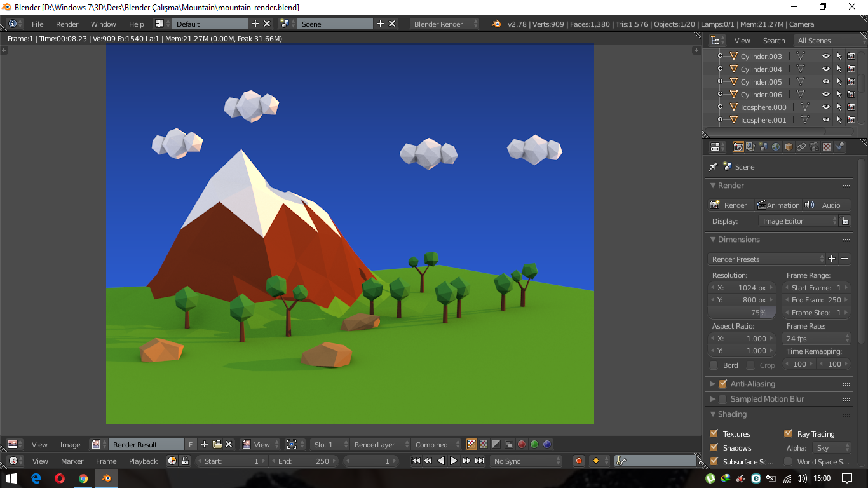
Task: Disable the Shadows checkbox under Shading
Action: pos(714,447)
